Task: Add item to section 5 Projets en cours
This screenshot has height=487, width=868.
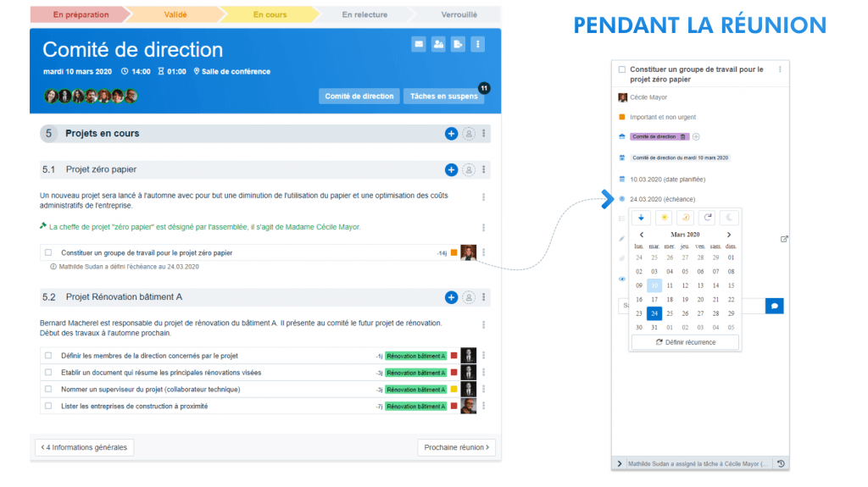Action: [x=451, y=133]
